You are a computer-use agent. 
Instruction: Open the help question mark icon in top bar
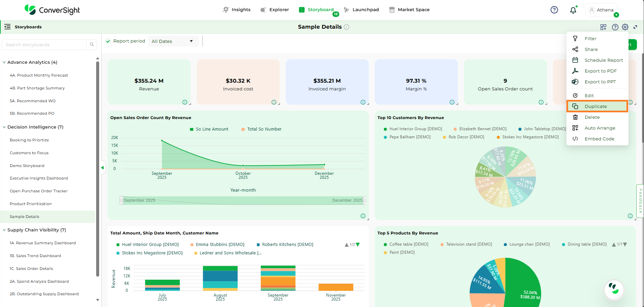point(554,10)
